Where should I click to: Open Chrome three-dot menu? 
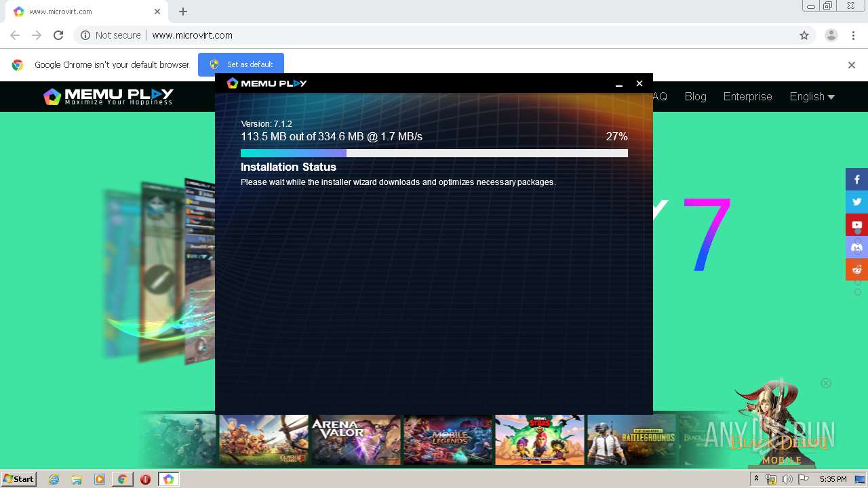[x=853, y=35]
